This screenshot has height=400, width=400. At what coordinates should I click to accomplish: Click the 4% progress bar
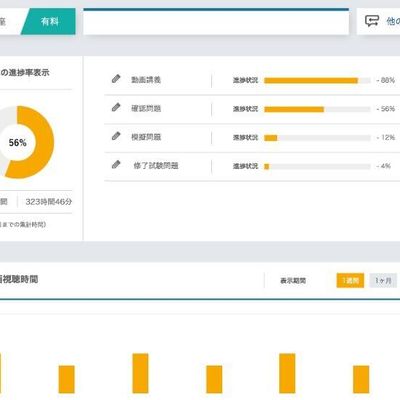point(317,166)
